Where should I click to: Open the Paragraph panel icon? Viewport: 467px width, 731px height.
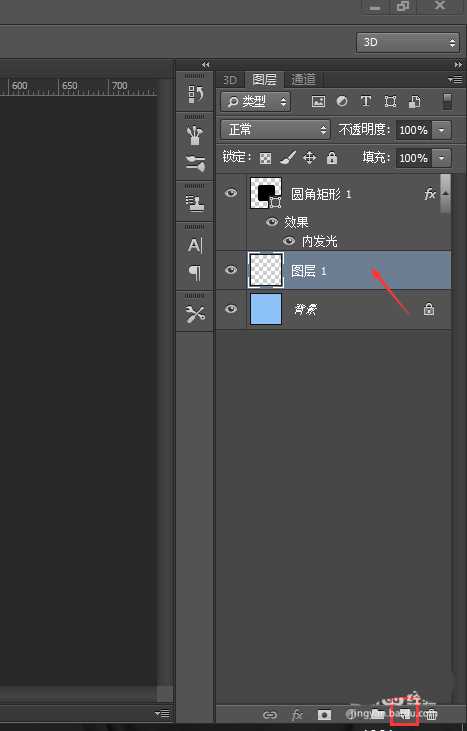click(x=196, y=273)
